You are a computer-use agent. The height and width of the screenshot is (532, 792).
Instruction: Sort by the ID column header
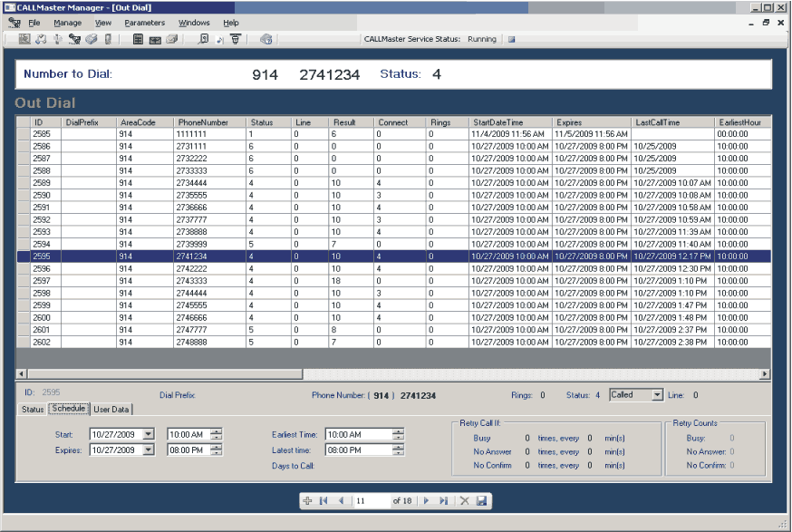click(46, 122)
